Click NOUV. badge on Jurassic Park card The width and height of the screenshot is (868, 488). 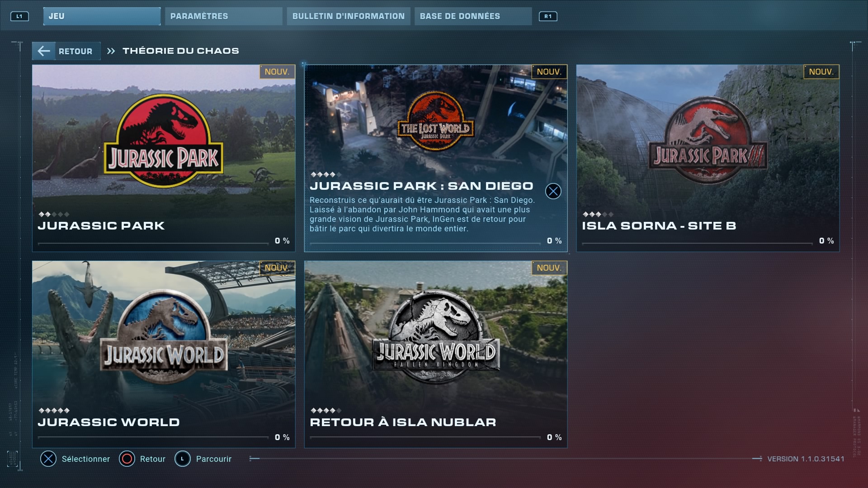click(277, 72)
